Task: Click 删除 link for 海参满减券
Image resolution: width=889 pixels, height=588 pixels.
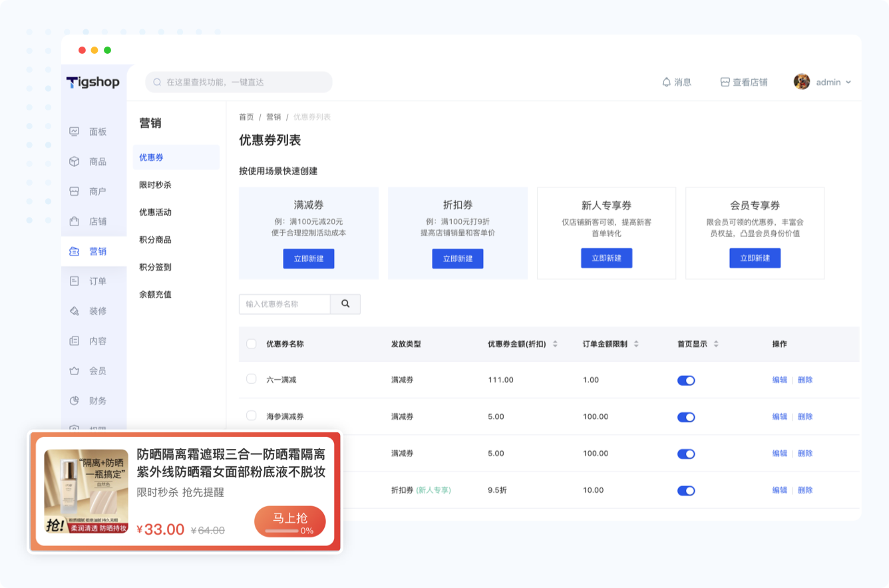Action: coord(805,416)
